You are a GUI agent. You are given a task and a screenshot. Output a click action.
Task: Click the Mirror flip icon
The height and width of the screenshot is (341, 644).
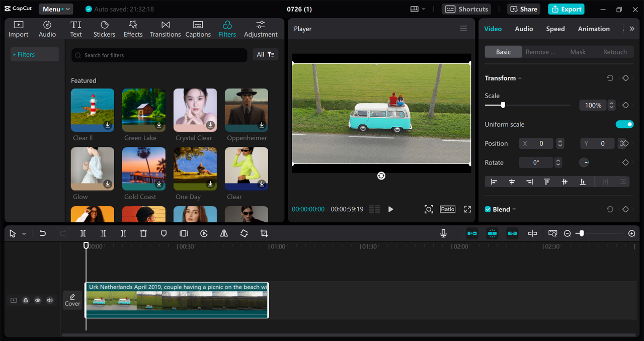click(224, 233)
